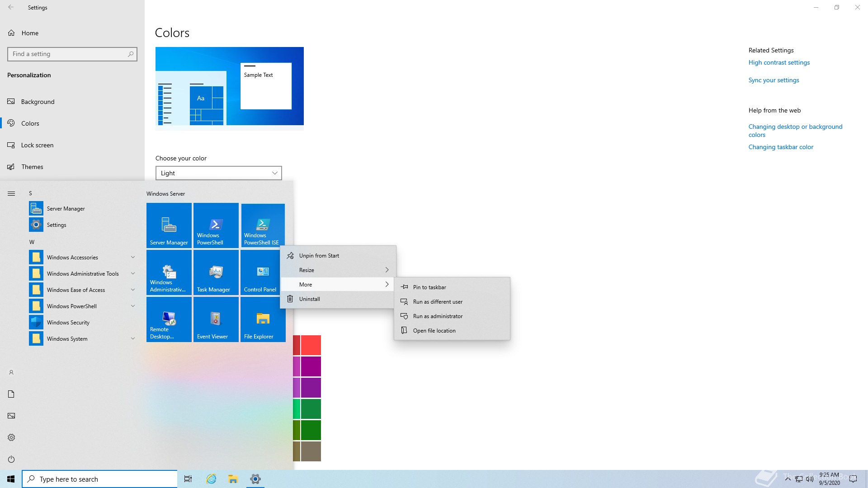868x488 pixels.
Task: Launch the Task Manager tile
Action: coord(216,272)
